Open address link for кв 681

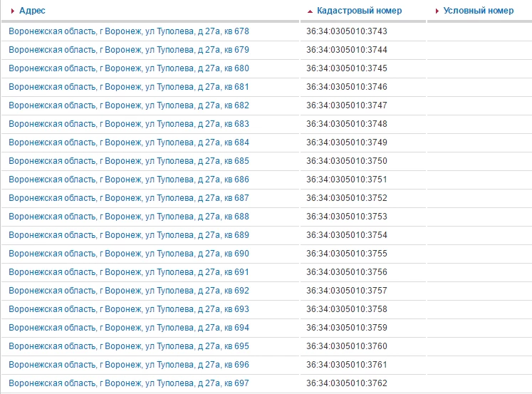tap(129, 87)
